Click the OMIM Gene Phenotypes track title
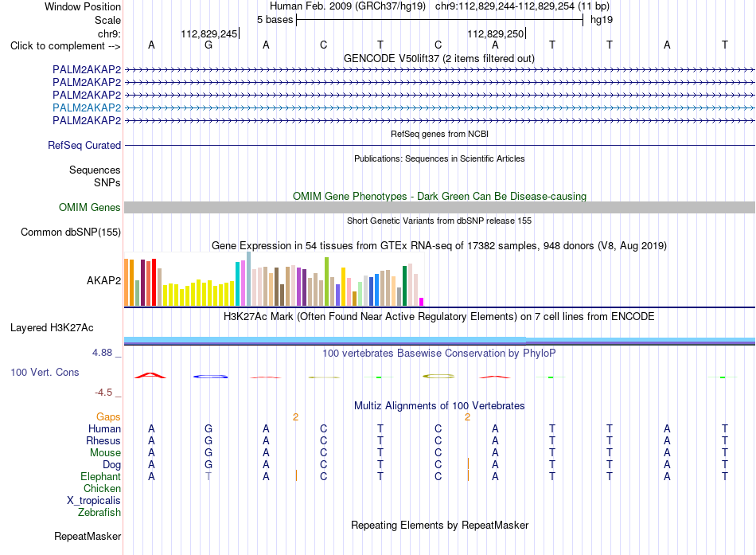This screenshot has width=756, height=555. coord(440,196)
